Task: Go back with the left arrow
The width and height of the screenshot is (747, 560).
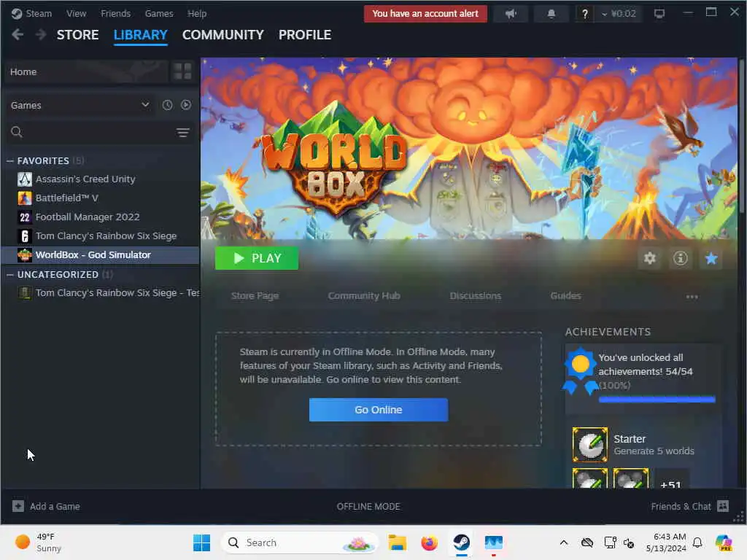Action: [18, 34]
